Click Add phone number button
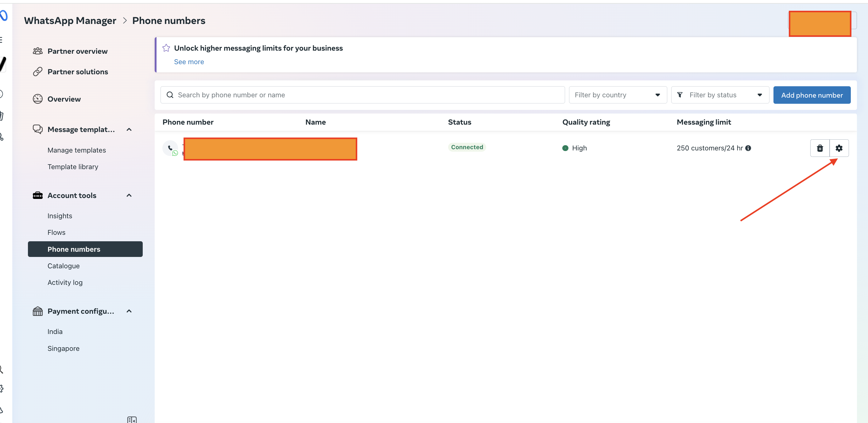 (812, 95)
